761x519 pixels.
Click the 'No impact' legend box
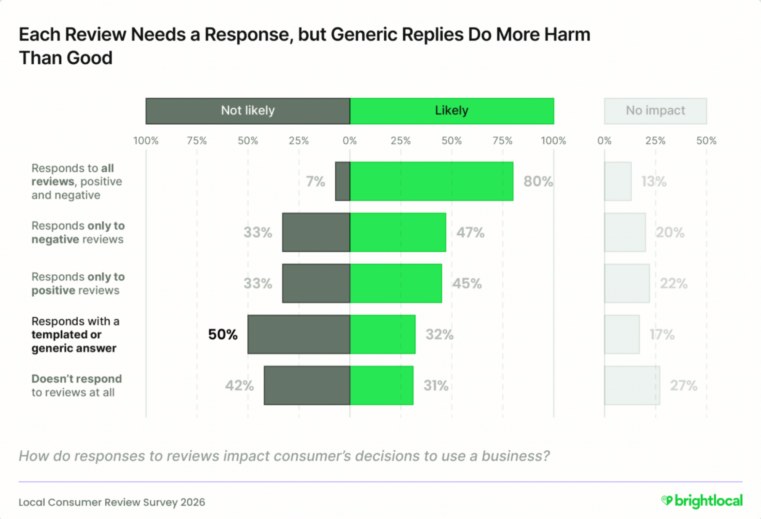click(x=655, y=111)
